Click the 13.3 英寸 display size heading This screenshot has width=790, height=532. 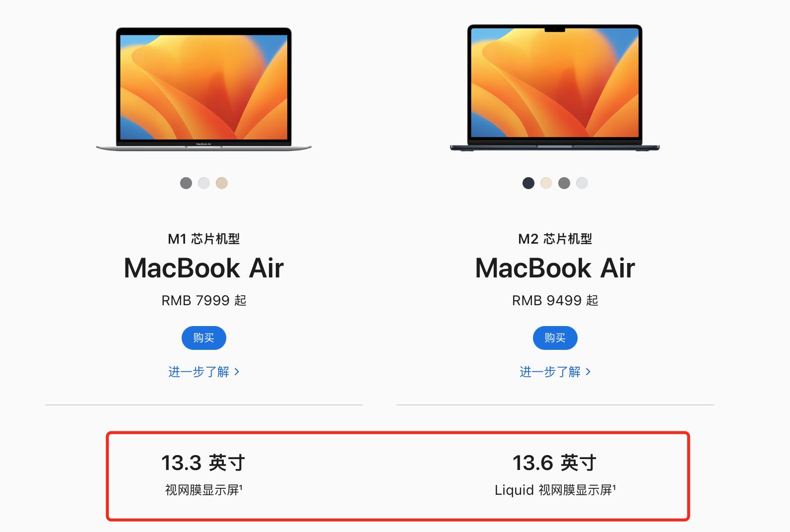click(203, 463)
